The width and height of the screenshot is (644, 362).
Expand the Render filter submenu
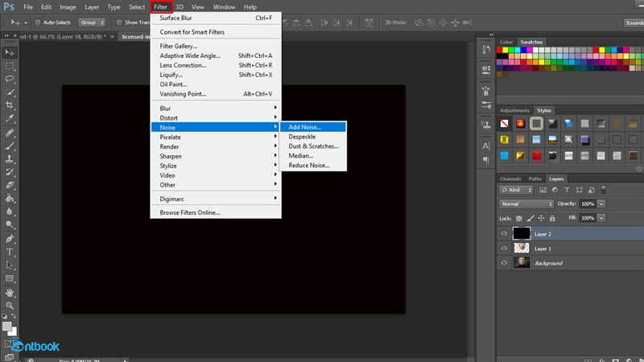pyautogui.click(x=216, y=146)
